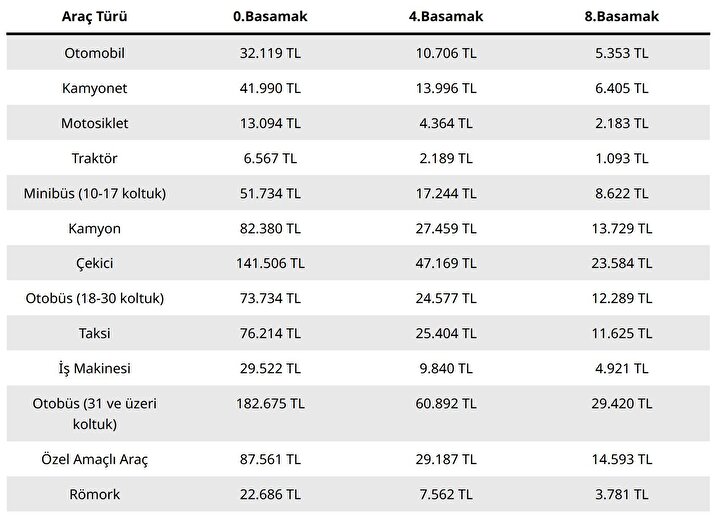Click the Minibüs (10-17 koltuk) label
The width and height of the screenshot is (720, 522).
click(x=95, y=193)
